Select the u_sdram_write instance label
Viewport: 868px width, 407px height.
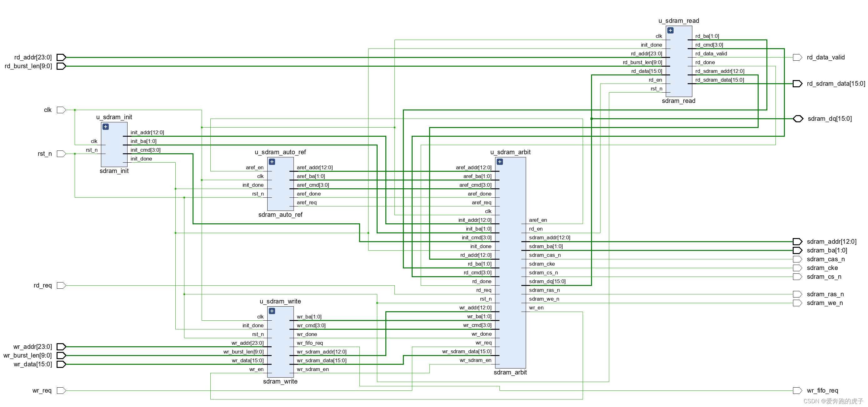280,301
